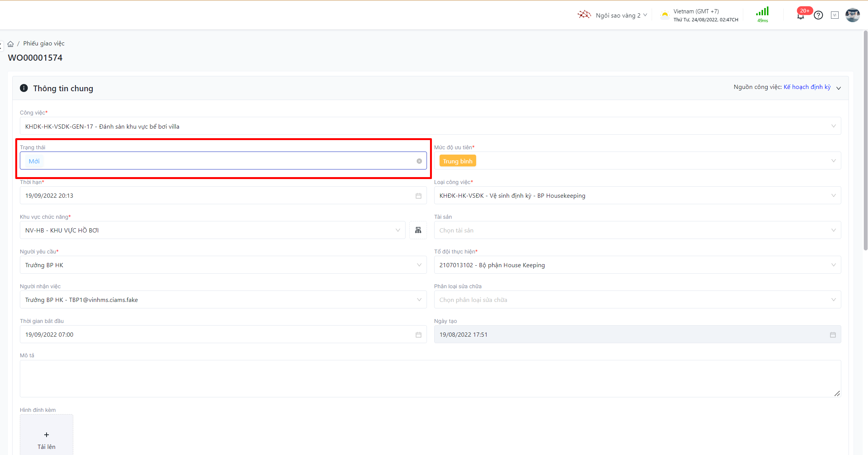This screenshot has width=868, height=455.
Task: Open the functional area tree icon
Action: coord(418,230)
